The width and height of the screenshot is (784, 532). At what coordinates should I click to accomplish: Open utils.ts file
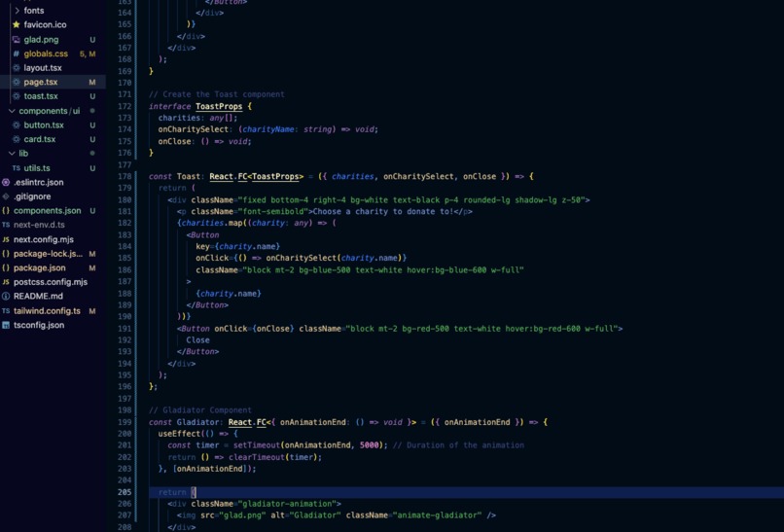pos(37,168)
